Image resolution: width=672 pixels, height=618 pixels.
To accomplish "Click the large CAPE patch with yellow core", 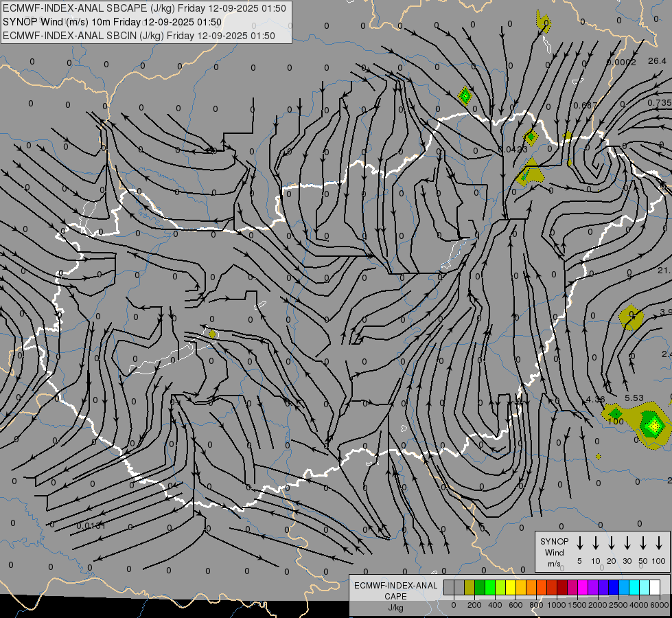I will [x=653, y=425].
